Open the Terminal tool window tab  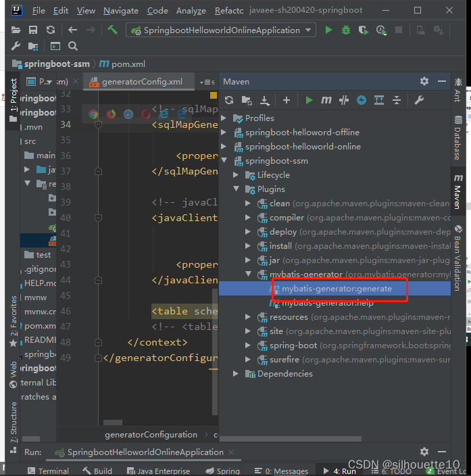(48, 471)
